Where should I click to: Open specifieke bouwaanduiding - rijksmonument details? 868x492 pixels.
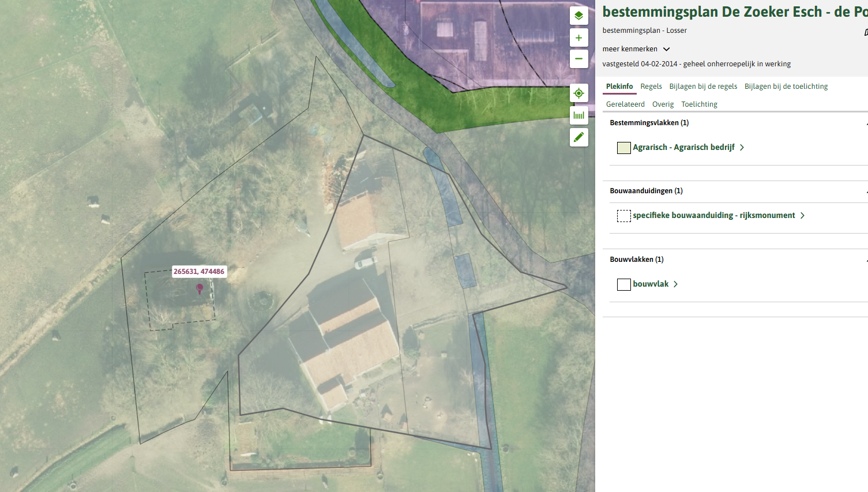coord(714,216)
